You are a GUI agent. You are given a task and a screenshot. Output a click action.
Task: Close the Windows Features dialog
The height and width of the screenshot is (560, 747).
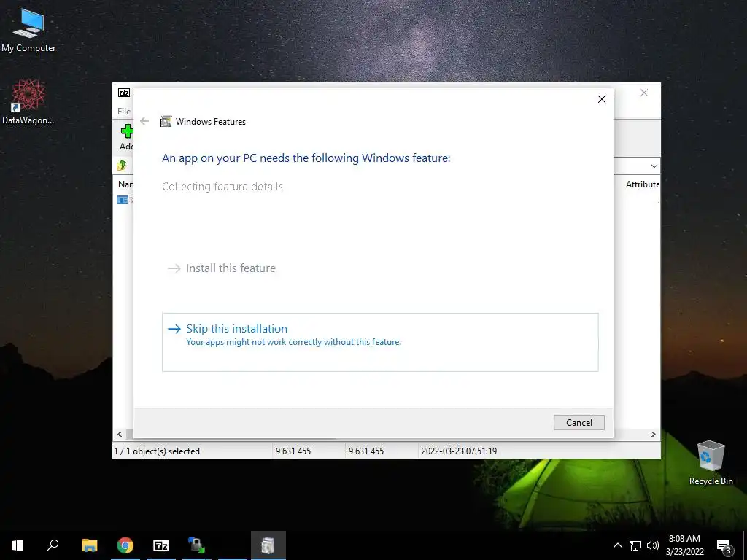point(602,99)
